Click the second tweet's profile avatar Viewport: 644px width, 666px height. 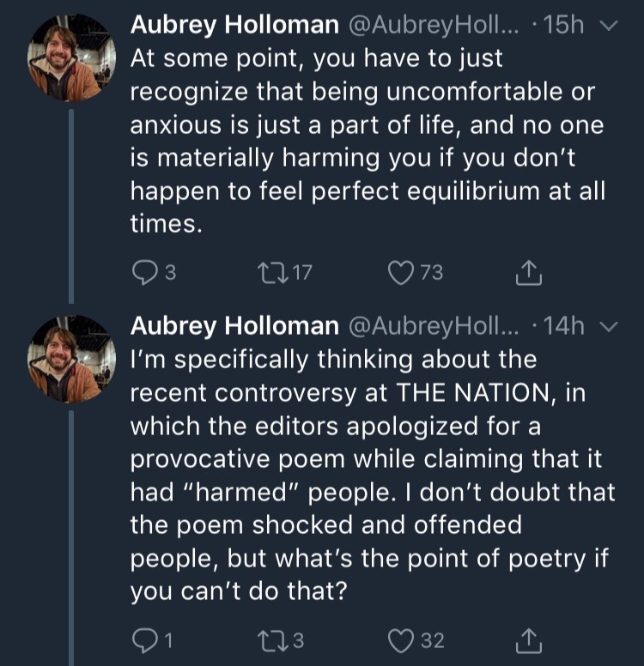72,359
